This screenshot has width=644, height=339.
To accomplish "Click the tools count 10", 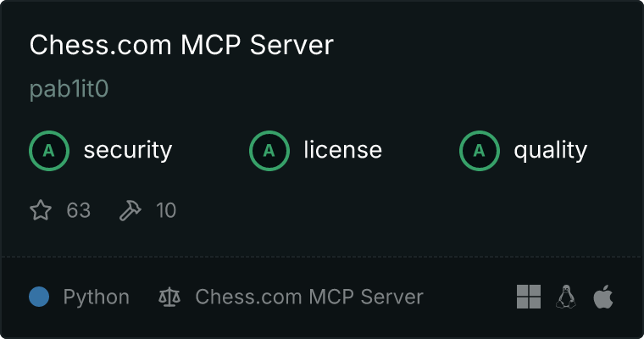I will click(x=166, y=210).
